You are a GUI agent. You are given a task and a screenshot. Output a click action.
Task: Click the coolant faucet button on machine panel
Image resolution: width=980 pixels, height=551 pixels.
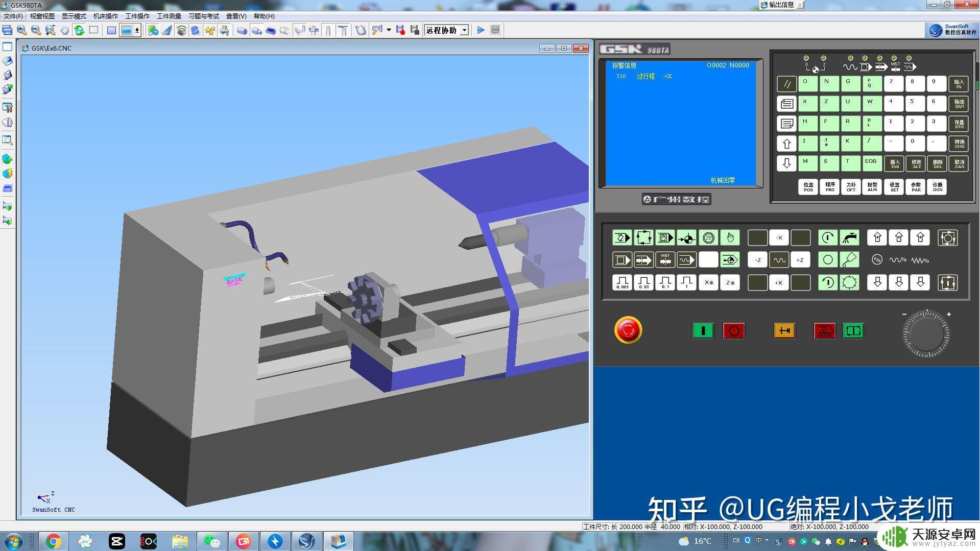(x=849, y=237)
